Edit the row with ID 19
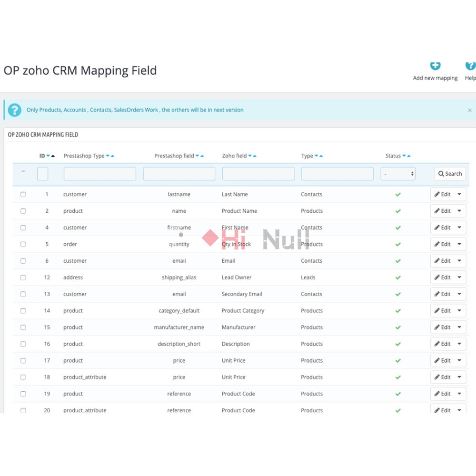 (x=442, y=394)
